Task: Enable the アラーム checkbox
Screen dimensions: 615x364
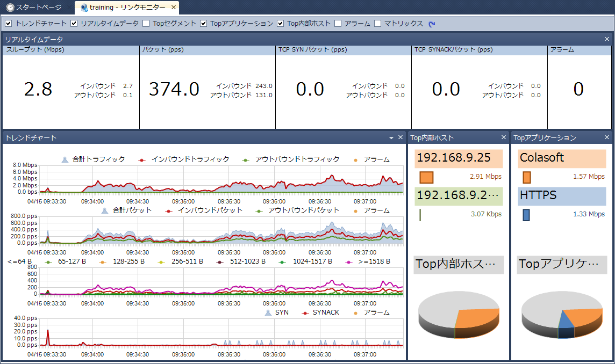Action: [x=338, y=24]
